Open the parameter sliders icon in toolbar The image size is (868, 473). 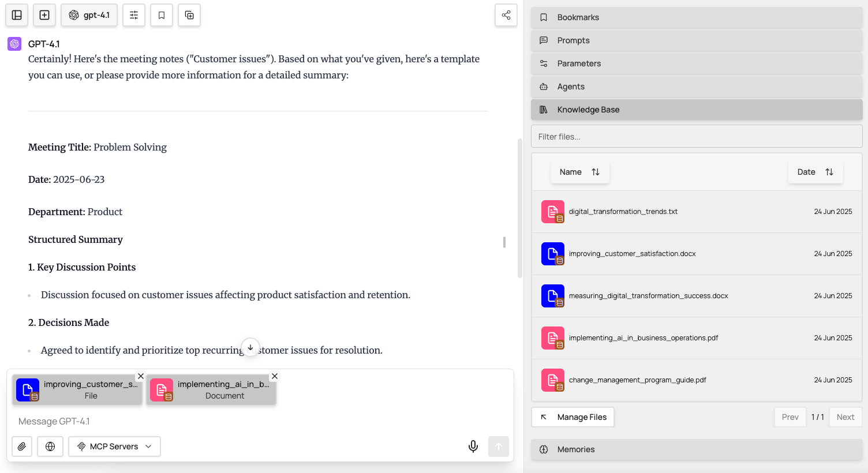(134, 15)
